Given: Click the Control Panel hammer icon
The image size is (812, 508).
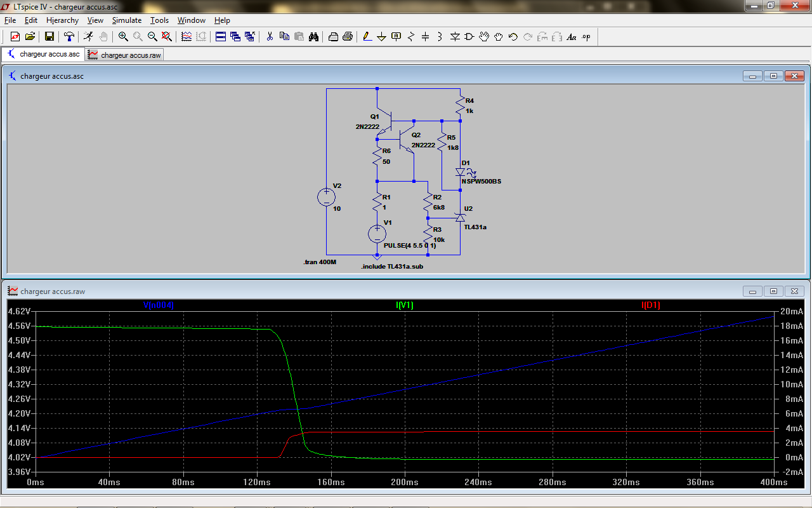Looking at the screenshot, I should point(69,37).
